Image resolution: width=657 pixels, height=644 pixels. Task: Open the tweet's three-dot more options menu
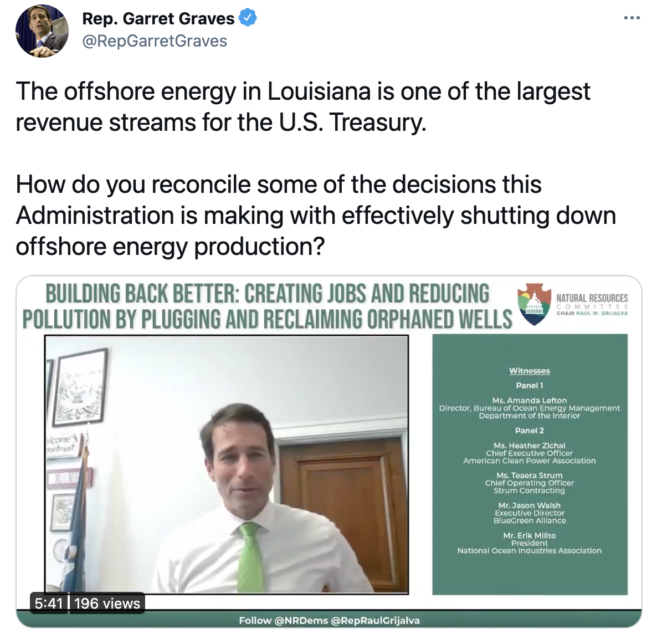coord(632,18)
